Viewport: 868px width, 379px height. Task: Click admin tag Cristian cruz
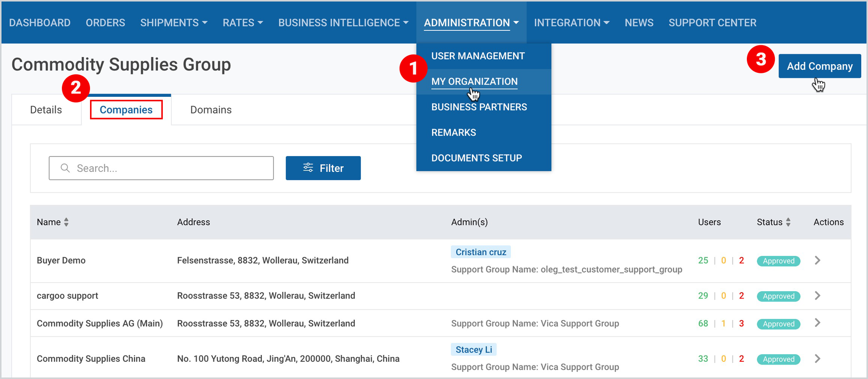[481, 252]
